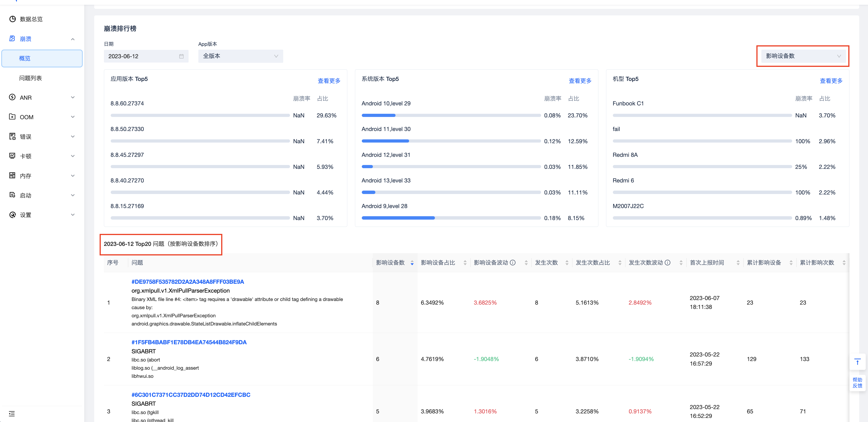868x422 pixels.
Task: Click the 设置 settings sidebar icon
Action: pos(12,215)
